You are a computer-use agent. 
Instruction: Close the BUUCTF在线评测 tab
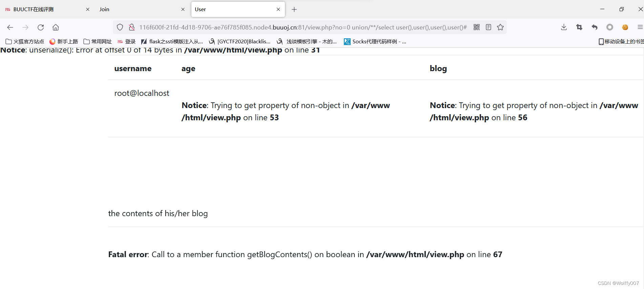(x=88, y=9)
